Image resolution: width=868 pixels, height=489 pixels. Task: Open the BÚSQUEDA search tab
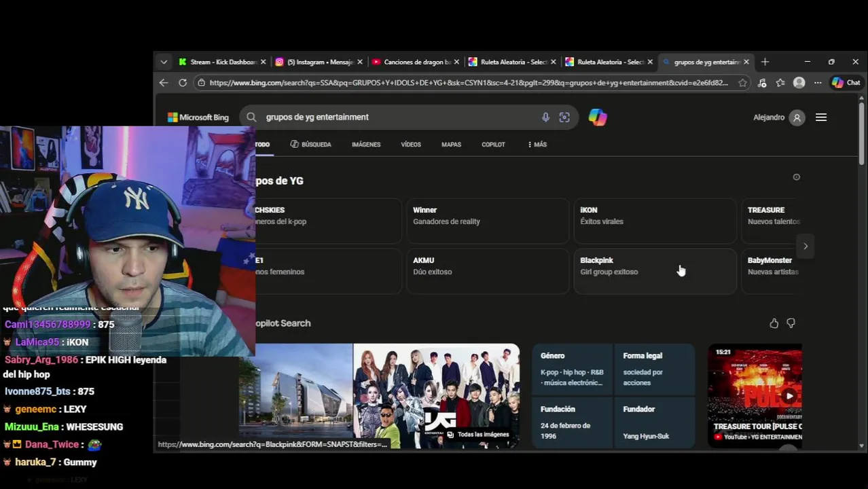(310, 145)
